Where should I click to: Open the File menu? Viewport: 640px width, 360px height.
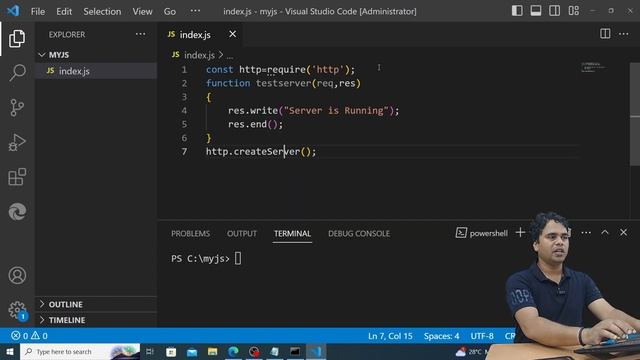point(38,11)
